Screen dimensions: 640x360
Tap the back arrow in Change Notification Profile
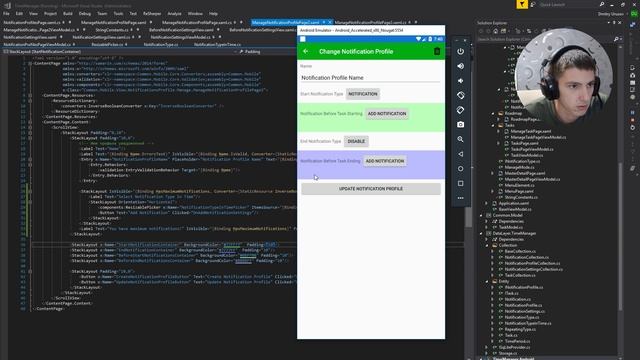pos(305,51)
